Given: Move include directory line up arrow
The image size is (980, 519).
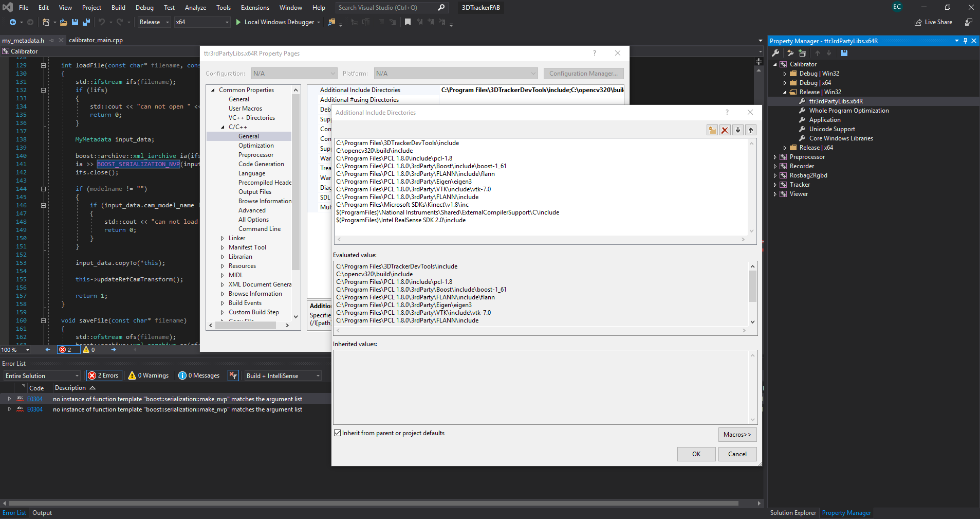Looking at the screenshot, I should point(751,130).
